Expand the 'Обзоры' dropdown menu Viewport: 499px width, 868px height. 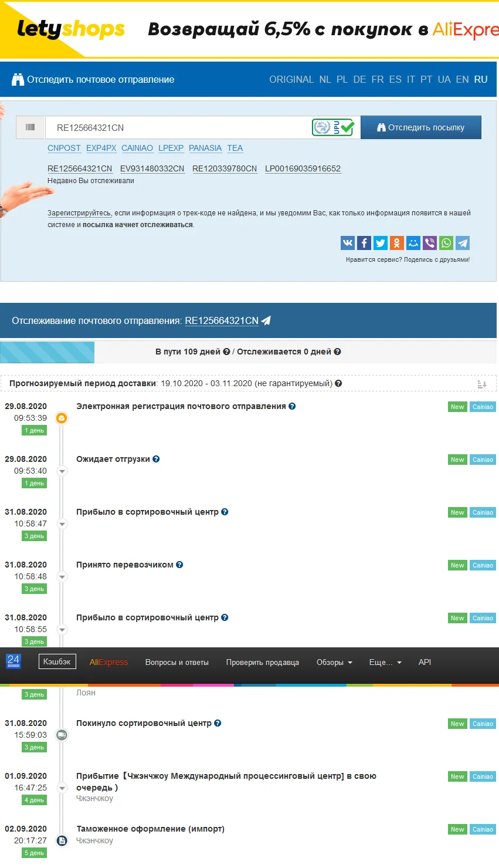click(x=335, y=662)
